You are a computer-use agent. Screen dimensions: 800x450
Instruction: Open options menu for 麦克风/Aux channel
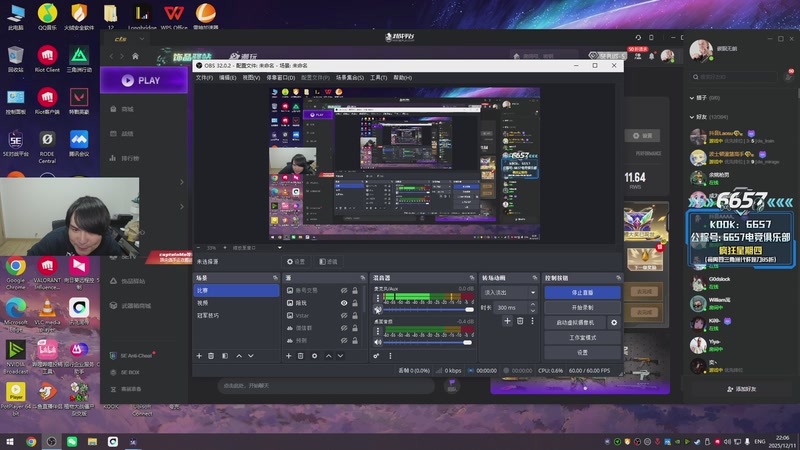pos(378,298)
